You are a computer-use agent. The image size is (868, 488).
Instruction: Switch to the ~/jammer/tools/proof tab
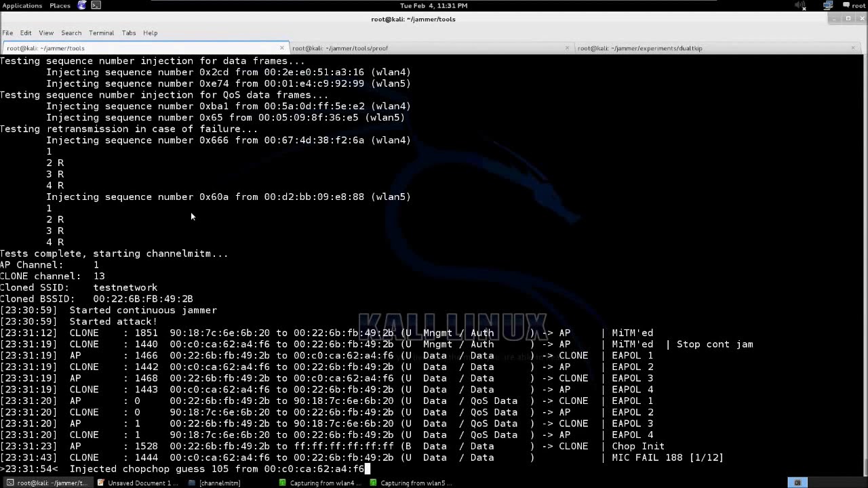point(430,48)
